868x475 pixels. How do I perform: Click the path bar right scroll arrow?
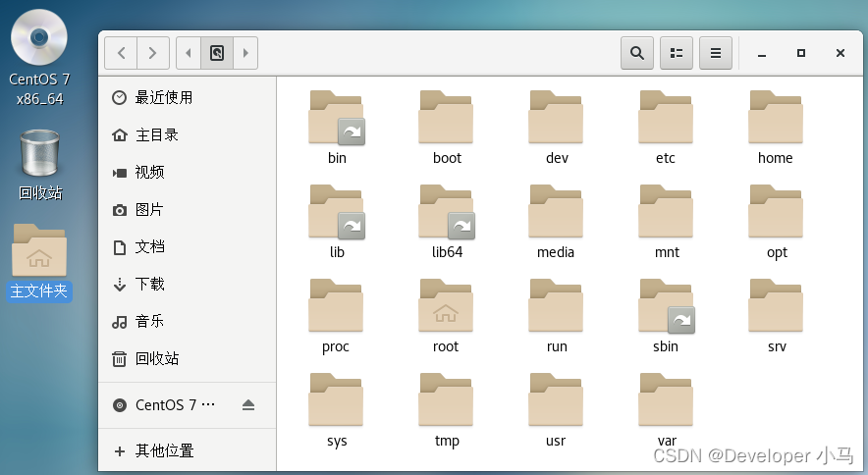pos(245,53)
